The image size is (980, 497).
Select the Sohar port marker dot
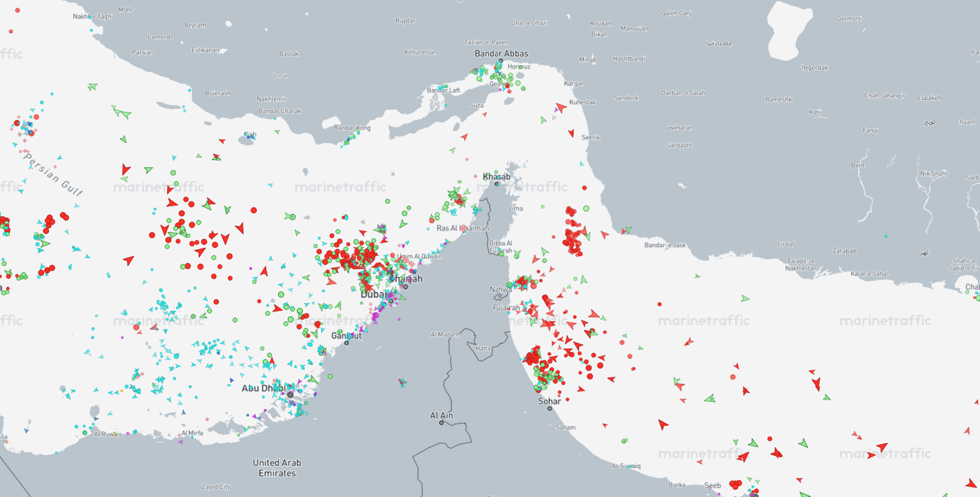[x=550, y=408]
